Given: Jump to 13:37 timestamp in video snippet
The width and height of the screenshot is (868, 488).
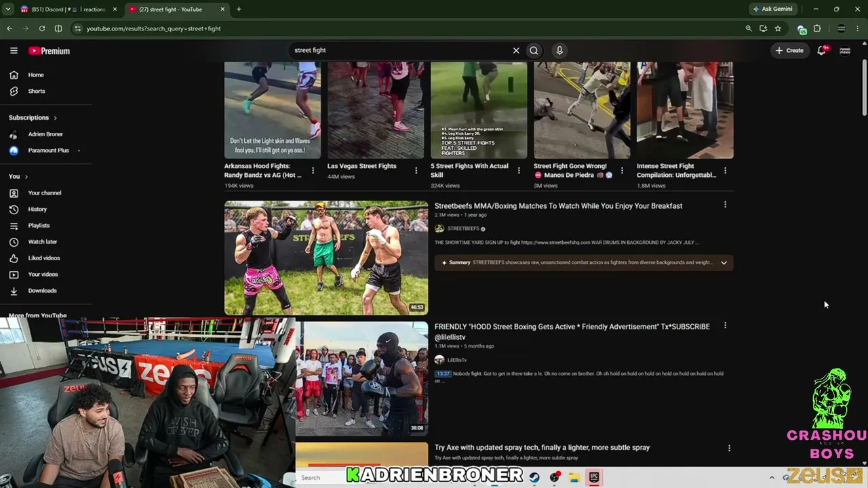Looking at the screenshot, I should [x=442, y=373].
